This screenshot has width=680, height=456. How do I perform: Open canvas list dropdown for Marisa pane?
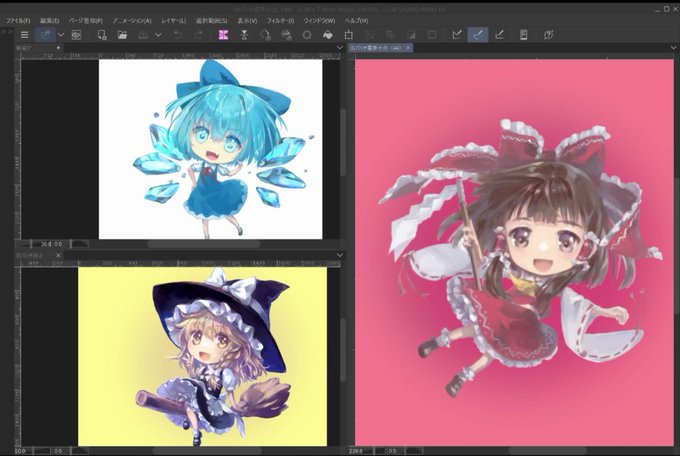point(340,256)
